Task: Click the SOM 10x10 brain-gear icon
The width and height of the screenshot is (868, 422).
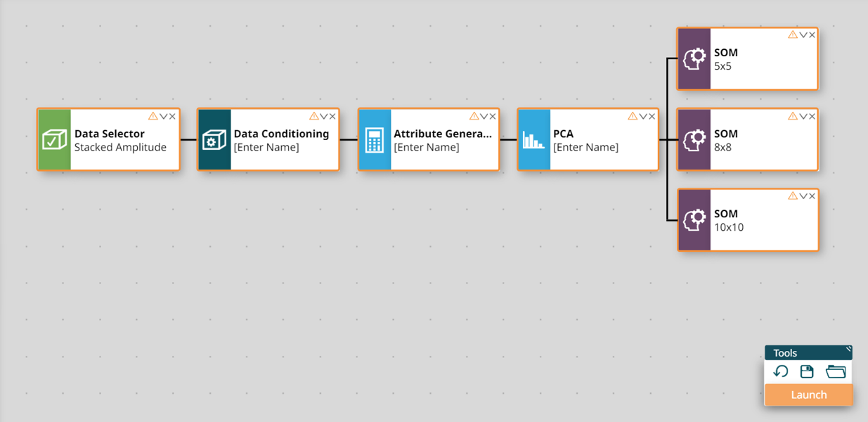Action: click(x=694, y=220)
